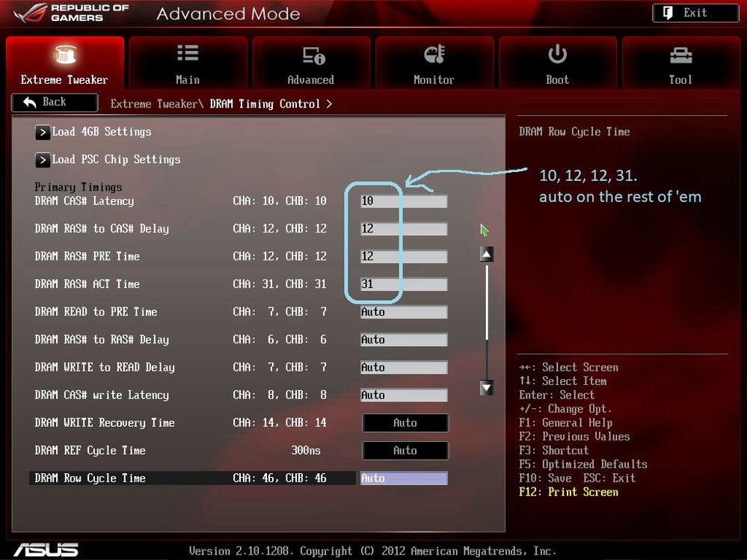Select the DRAM RAS# to RAS# Delay label
747x560 pixels.
[102, 339]
